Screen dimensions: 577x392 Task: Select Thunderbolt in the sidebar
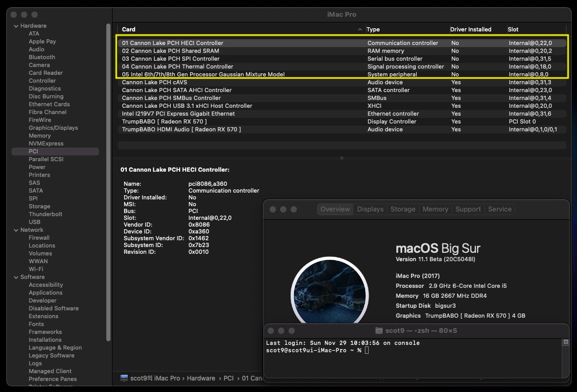(x=45, y=214)
